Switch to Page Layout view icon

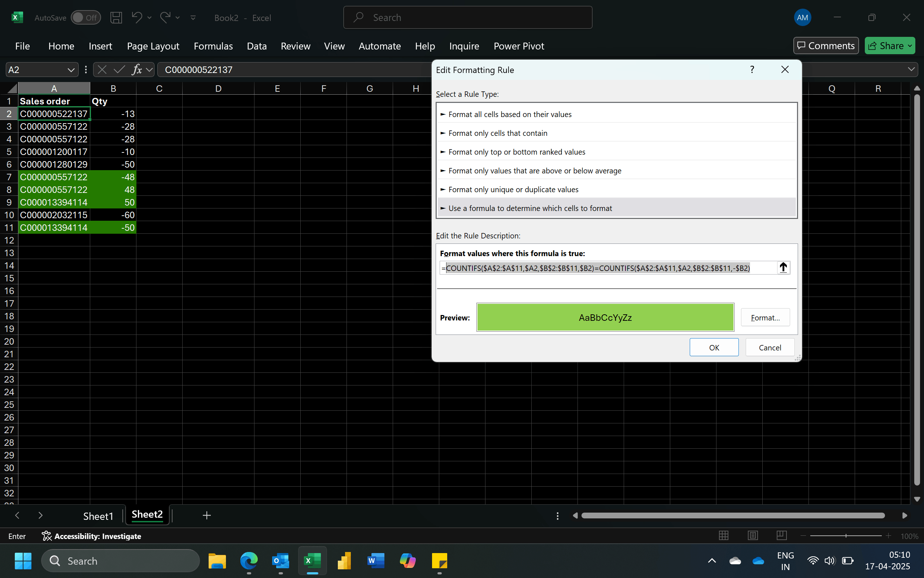(753, 536)
